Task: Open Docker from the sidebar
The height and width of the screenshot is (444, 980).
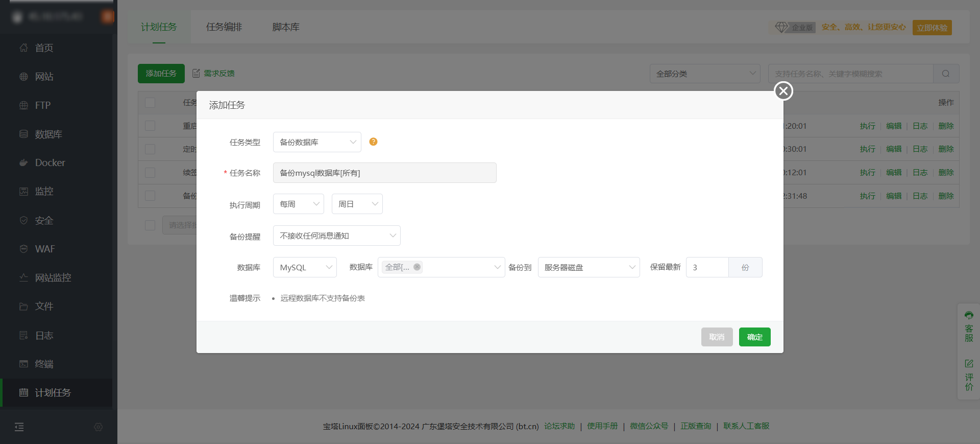Action: [50, 163]
